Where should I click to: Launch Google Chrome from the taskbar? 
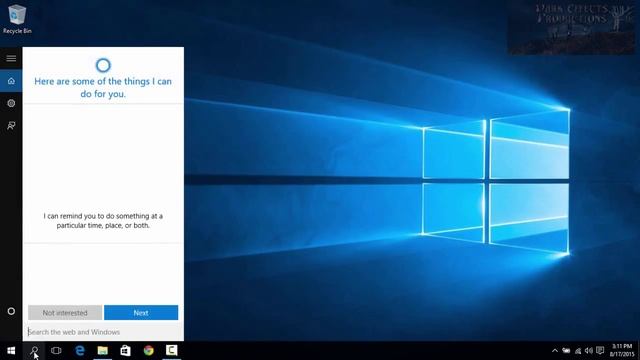149,351
